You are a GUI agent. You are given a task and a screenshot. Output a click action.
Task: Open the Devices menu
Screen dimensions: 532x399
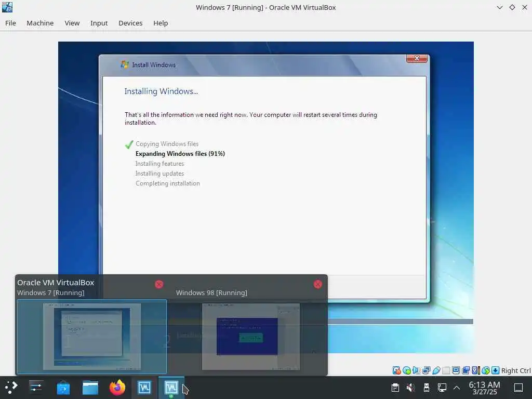[130, 23]
